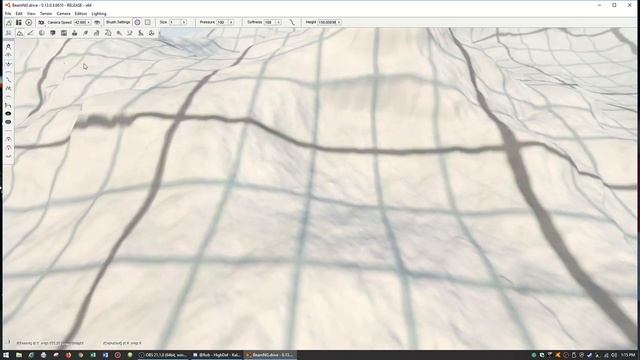Switch to the OBS taskbar window
The height and width of the screenshot is (360, 640).
162,355
